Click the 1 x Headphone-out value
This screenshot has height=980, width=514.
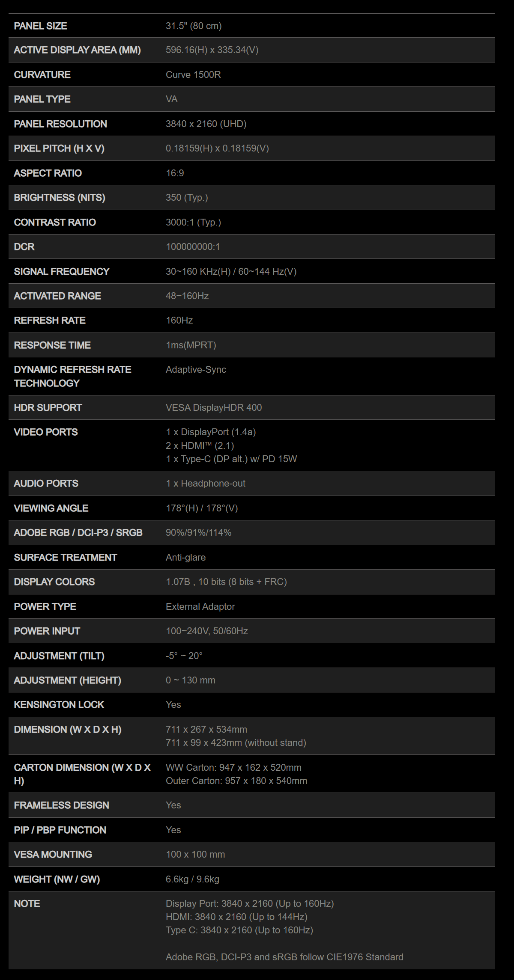coord(206,483)
